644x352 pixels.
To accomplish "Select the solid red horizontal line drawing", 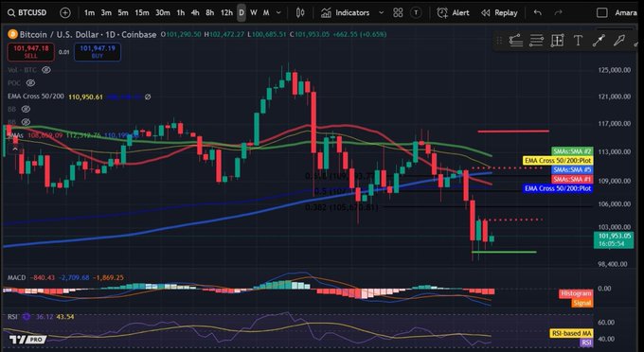I will pos(513,132).
